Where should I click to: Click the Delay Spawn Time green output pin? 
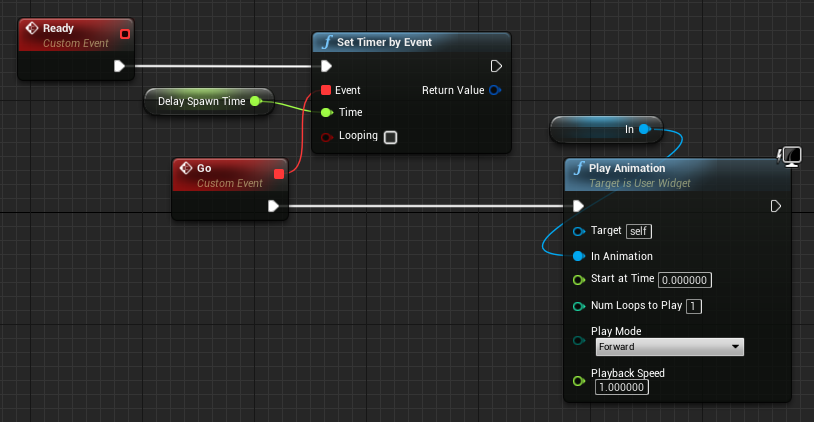pyautogui.click(x=255, y=101)
